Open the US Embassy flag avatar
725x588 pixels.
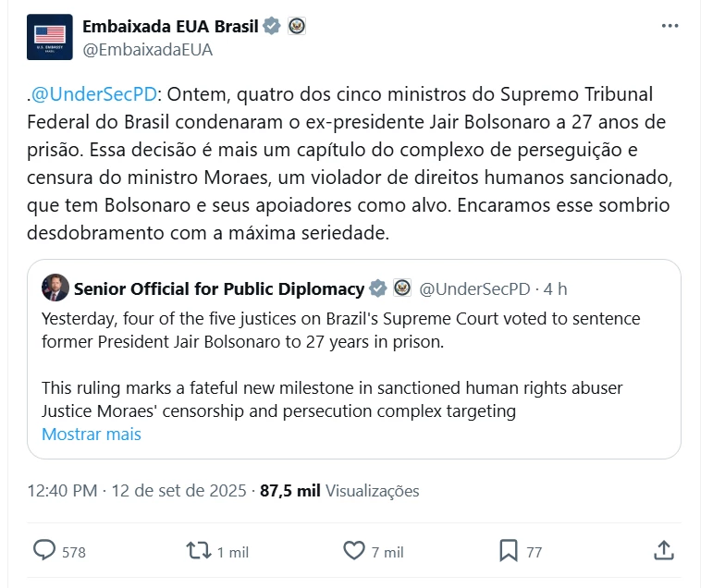(x=50, y=37)
